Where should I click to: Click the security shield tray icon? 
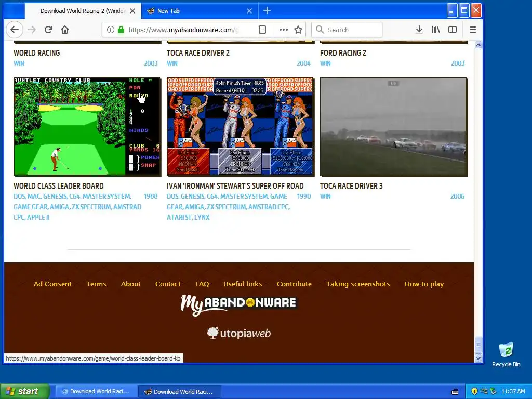[474, 392]
